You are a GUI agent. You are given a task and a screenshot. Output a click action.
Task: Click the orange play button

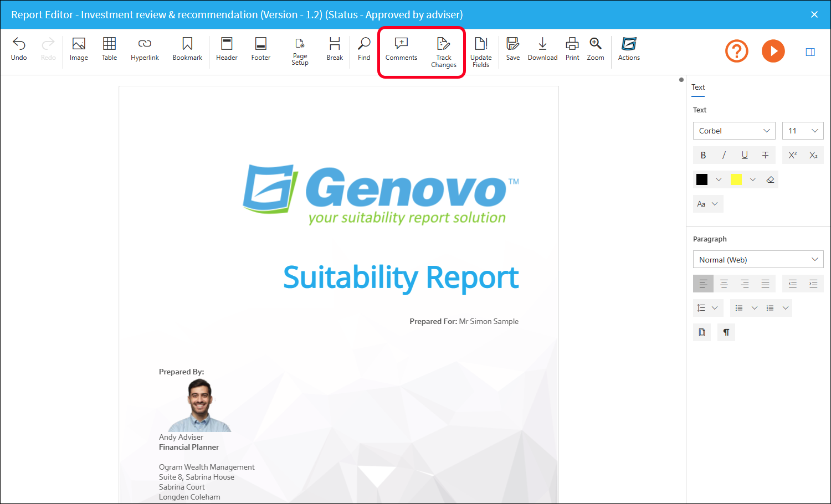tap(773, 51)
